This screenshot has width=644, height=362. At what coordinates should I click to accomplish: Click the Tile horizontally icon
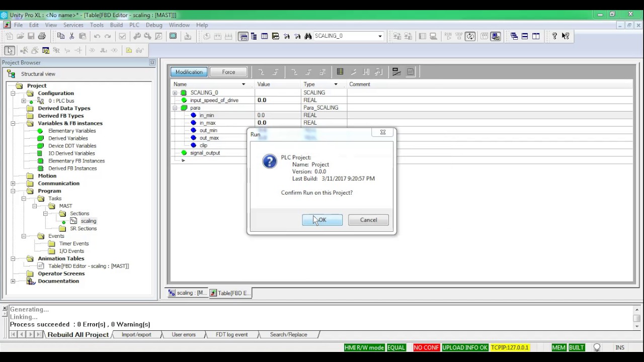pyautogui.click(x=525, y=36)
